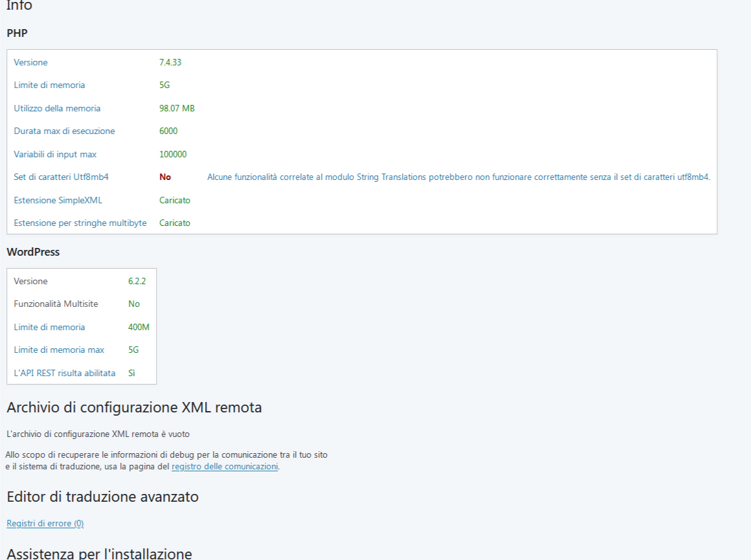The width and height of the screenshot is (751, 560).
Task: Click 'Estensione per stringhe multibyte' label
Action: coord(80,223)
